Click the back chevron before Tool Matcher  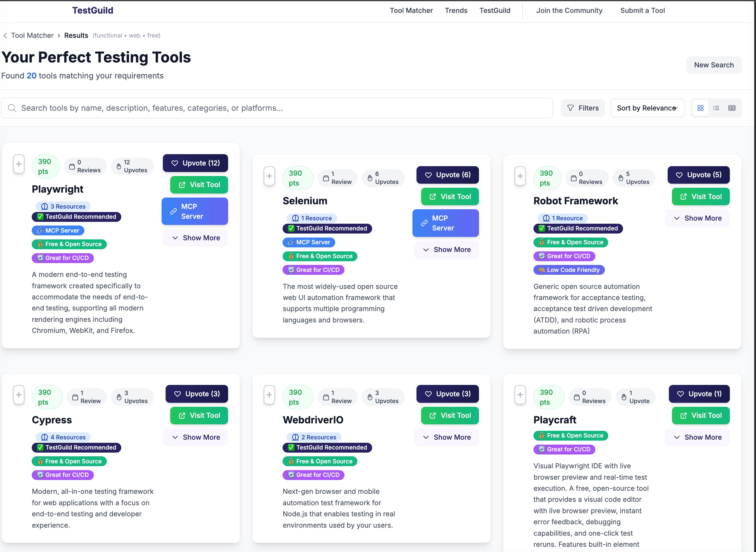point(5,35)
